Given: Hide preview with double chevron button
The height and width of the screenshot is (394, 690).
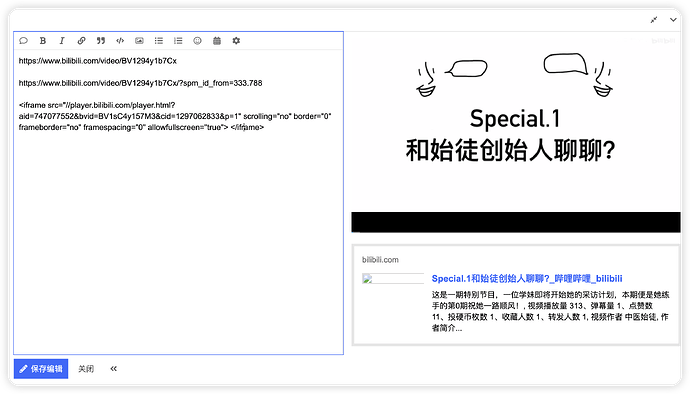Looking at the screenshot, I should point(114,369).
